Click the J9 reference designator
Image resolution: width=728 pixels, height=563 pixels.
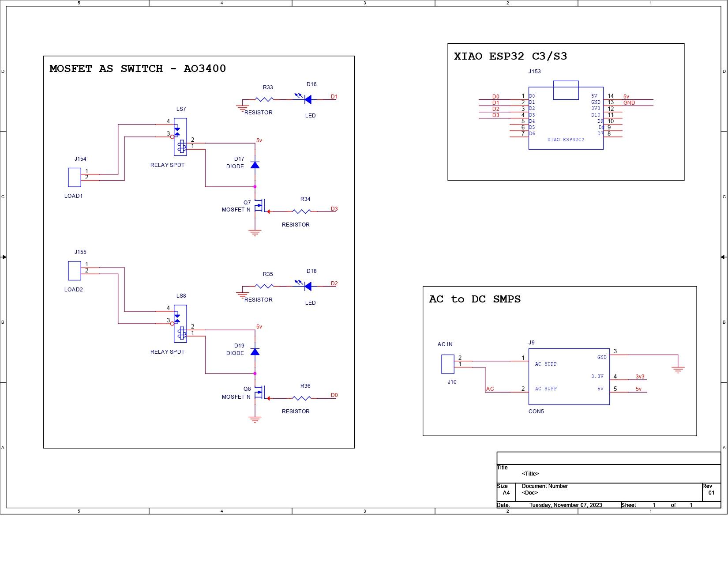tap(532, 343)
